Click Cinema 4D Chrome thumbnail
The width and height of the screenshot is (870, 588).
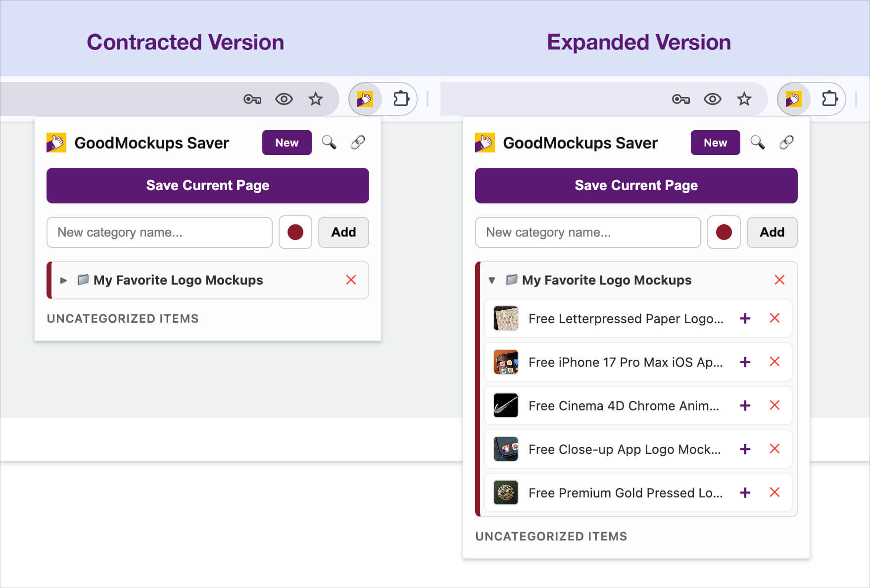pos(506,405)
